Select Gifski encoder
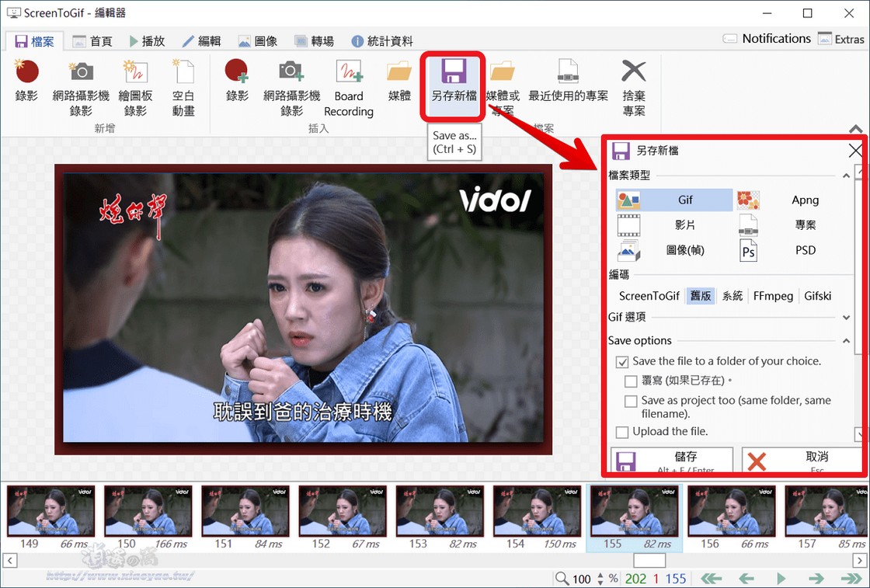Image resolution: width=870 pixels, height=588 pixels. coord(817,296)
